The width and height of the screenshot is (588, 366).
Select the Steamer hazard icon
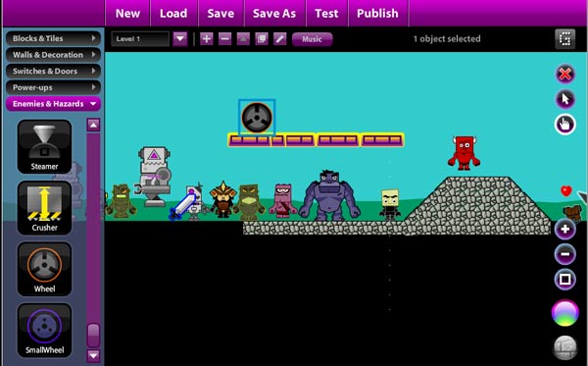tap(44, 147)
